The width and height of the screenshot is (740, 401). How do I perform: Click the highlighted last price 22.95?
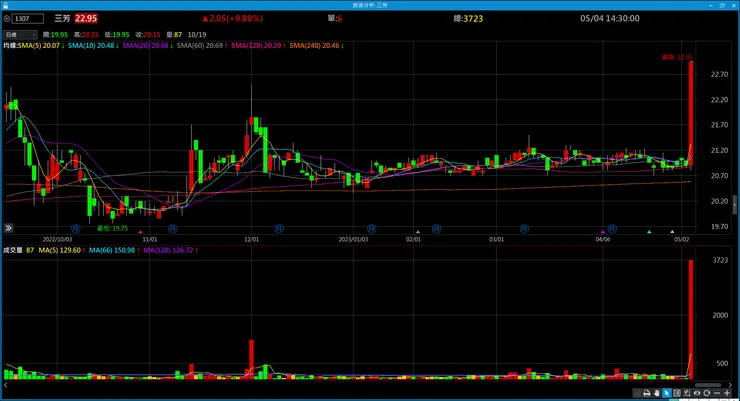[86, 19]
